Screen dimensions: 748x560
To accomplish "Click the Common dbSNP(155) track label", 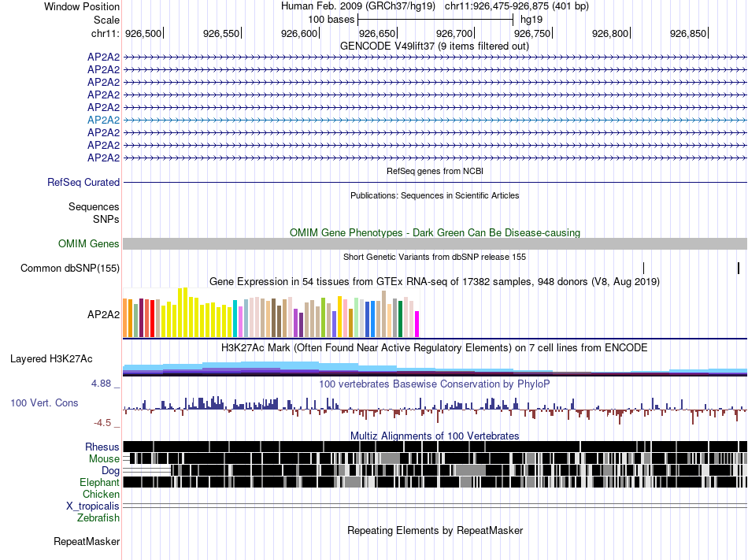I will click(70, 268).
